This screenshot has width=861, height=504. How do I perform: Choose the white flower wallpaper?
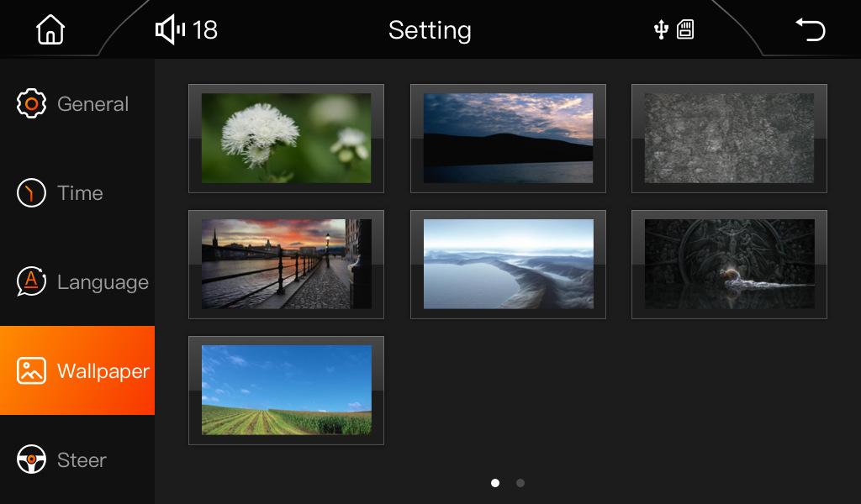(286, 139)
